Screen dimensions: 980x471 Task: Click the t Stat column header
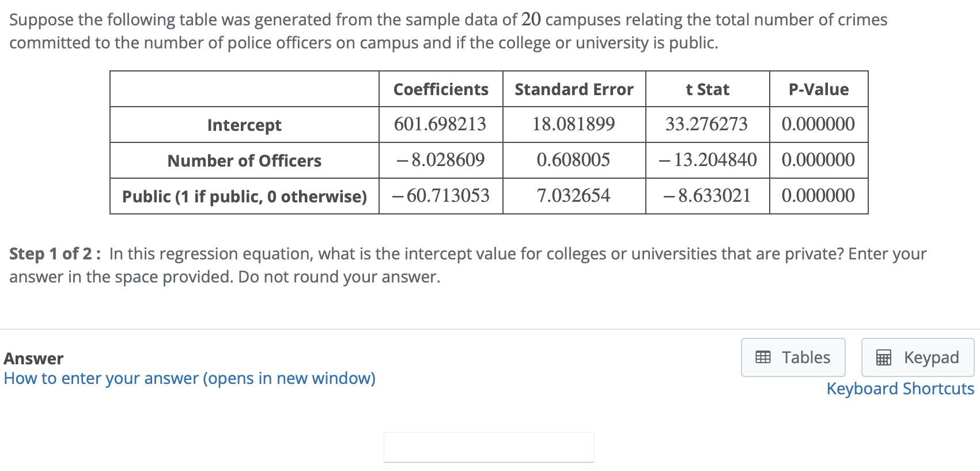point(707,89)
